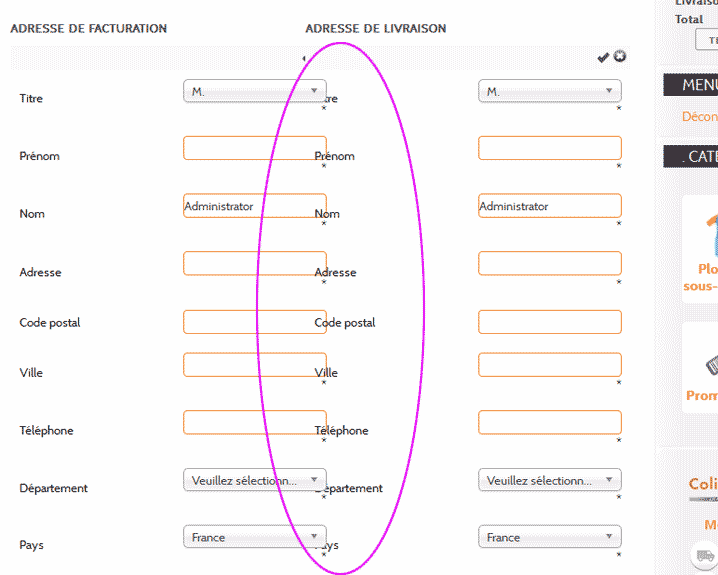This screenshot has height=575, width=718.
Task: Click the orange Promotions category link
Action: tap(702, 396)
